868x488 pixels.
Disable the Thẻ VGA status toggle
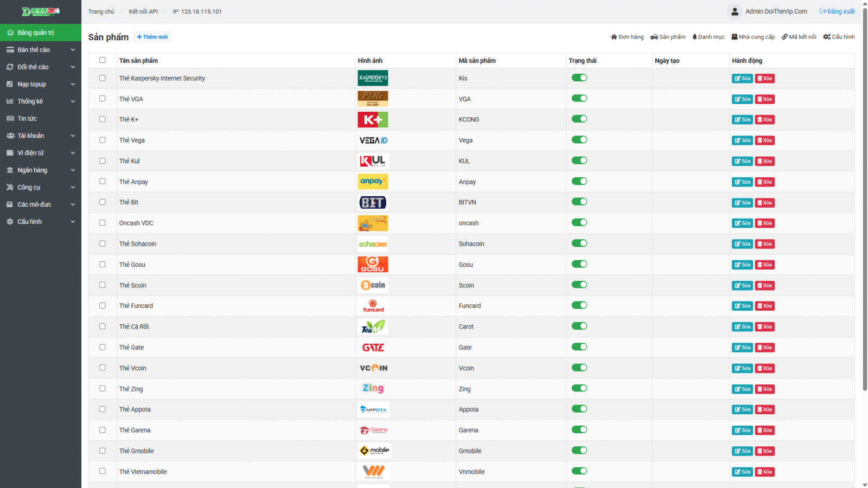[579, 99]
